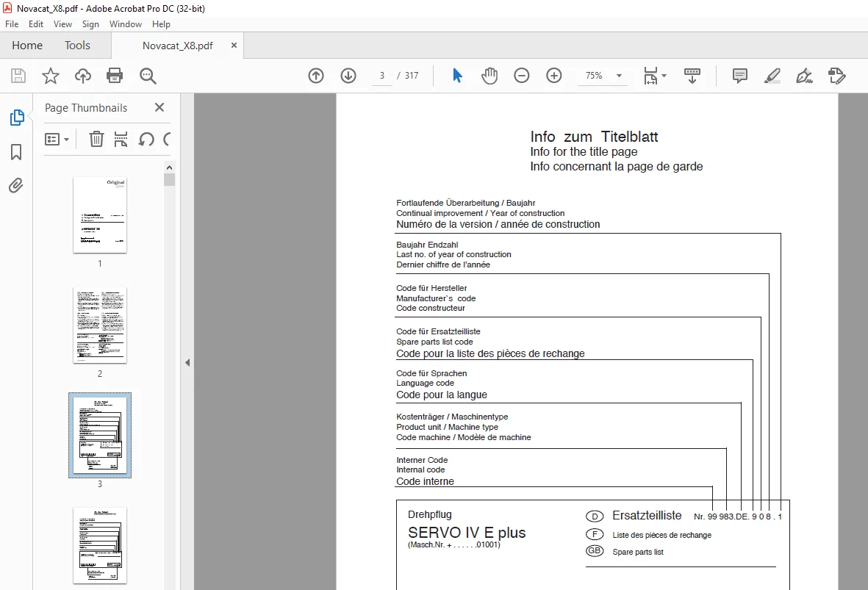Select the page 2 thumbnail
The width and height of the screenshot is (868, 590).
[100, 325]
